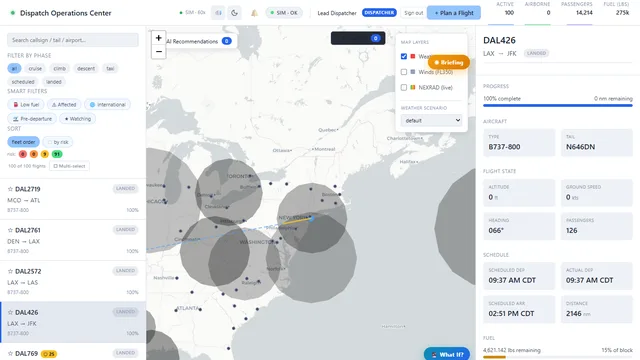Zoom out on the map
This screenshot has width=640, height=360.
click(x=158, y=52)
